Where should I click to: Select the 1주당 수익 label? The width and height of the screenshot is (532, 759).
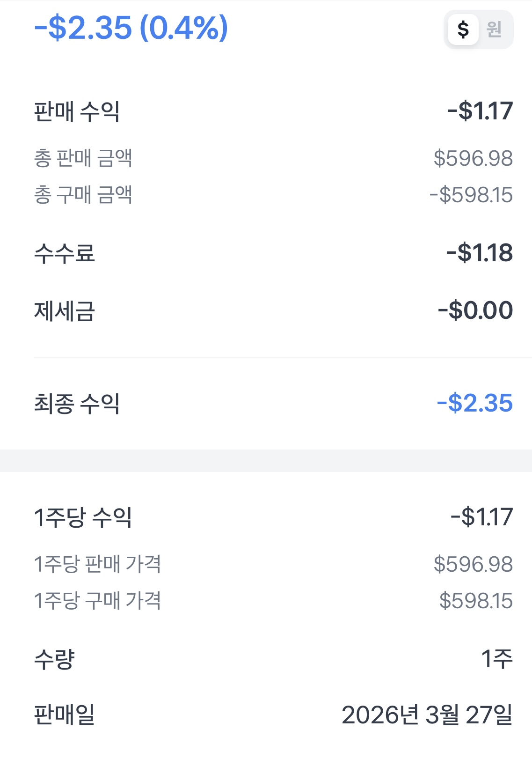pos(83,517)
